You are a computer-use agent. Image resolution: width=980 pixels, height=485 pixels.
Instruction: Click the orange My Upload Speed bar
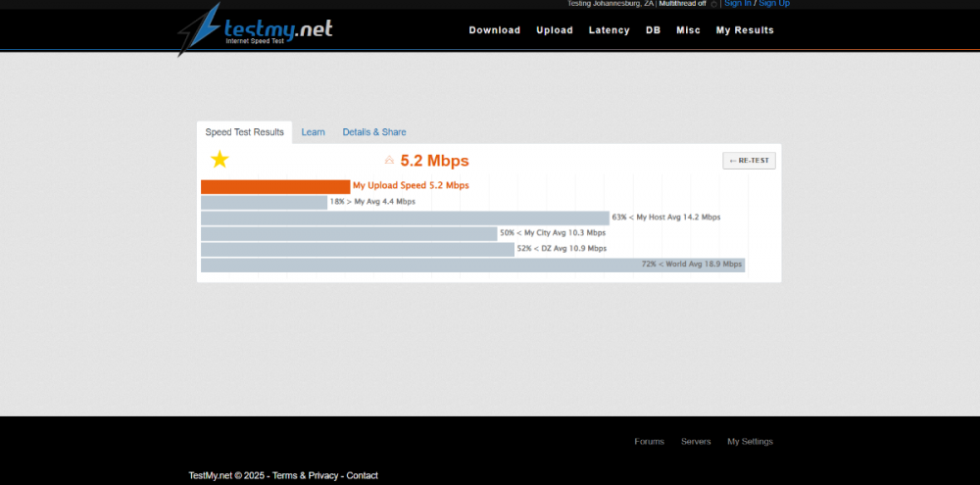pyautogui.click(x=275, y=186)
